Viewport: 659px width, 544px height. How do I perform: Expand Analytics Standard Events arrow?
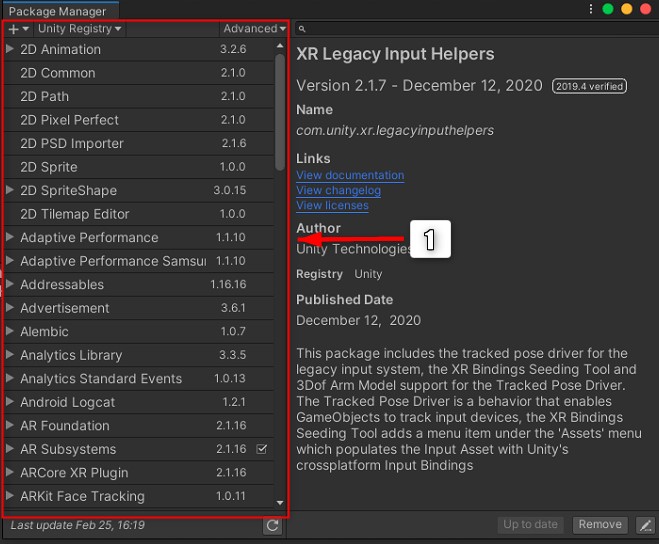pos(10,379)
